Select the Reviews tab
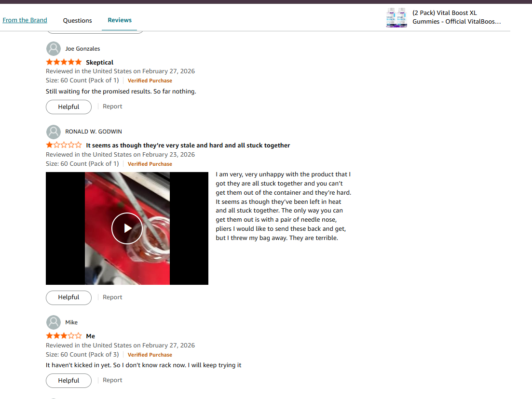Screen dimensions: 532x399 120,20
